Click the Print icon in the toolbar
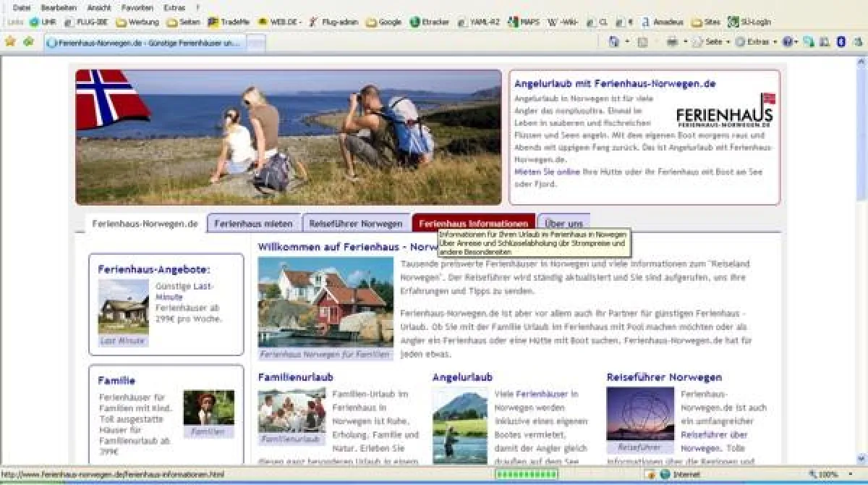 (x=671, y=42)
